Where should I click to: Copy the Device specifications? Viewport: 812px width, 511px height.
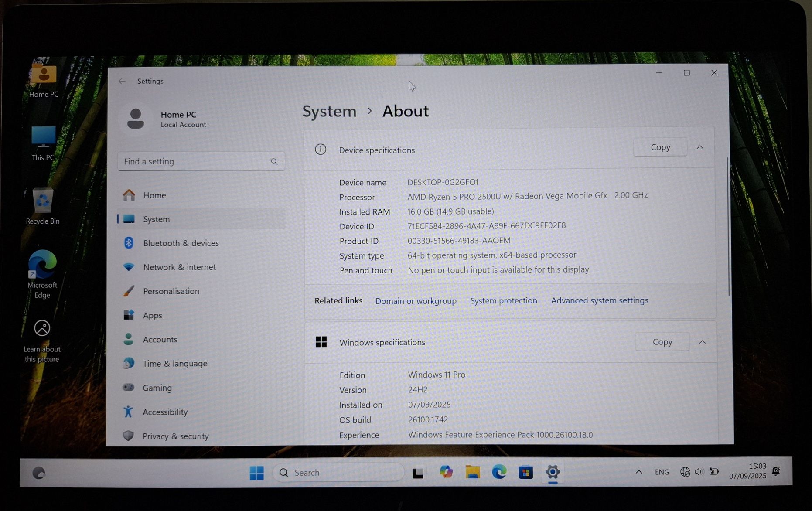(660, 147)
